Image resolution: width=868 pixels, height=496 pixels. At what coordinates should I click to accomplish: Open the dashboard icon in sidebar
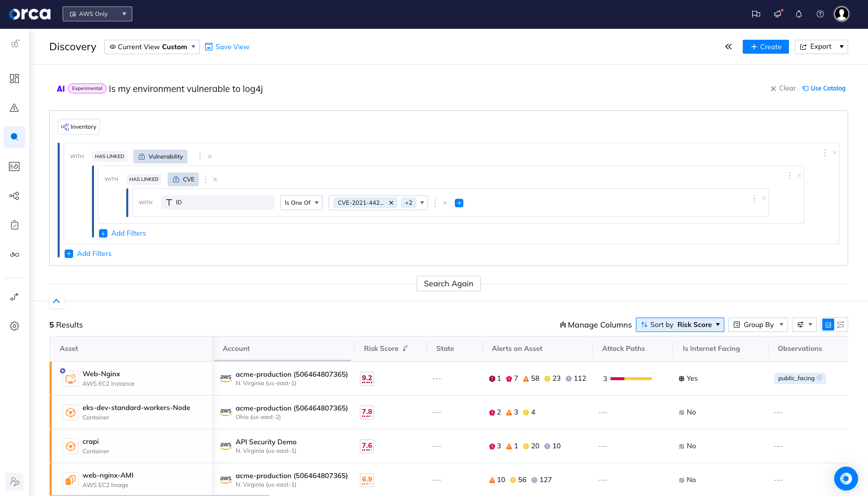click(14, 79)
